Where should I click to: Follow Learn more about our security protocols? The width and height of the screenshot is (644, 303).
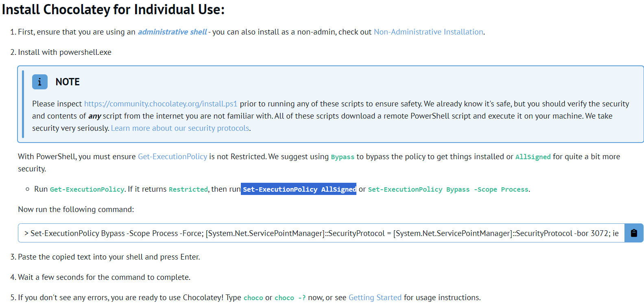click(180, 128)
